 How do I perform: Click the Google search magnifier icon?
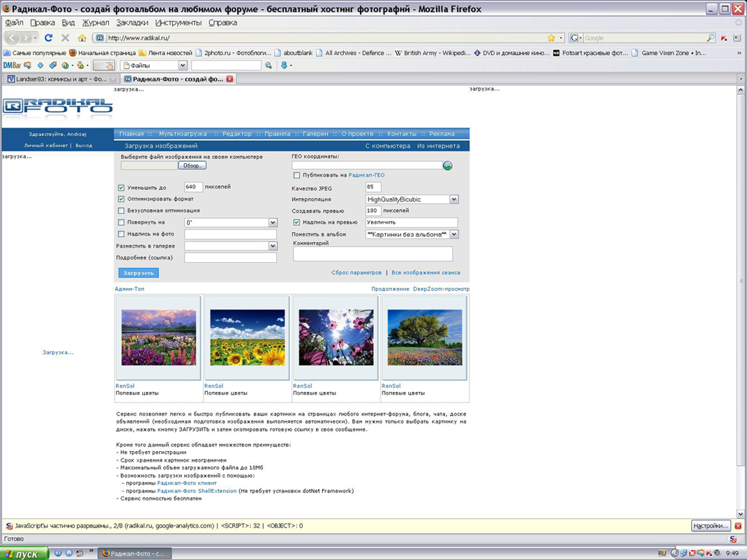coord(710,38)
